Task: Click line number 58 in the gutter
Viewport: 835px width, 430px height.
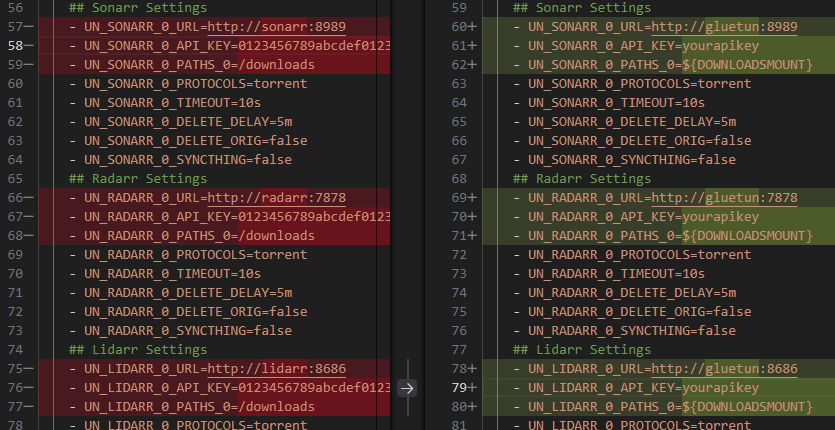Action: pyautogui.click(x=15, y=46)
